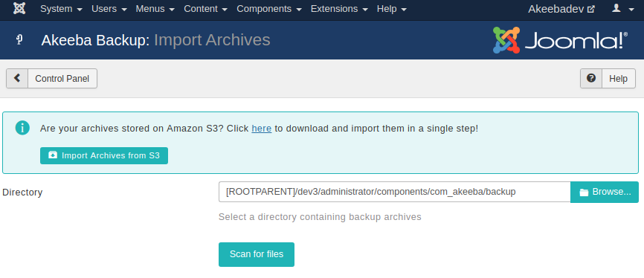Click the info circle icon in notice
This screenshot has height=278, width=644.
coord(22,128)
